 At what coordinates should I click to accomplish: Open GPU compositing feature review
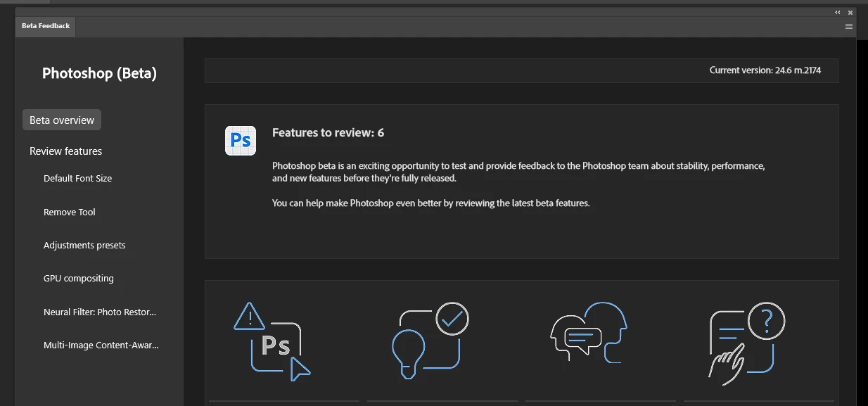coord(78,278)
